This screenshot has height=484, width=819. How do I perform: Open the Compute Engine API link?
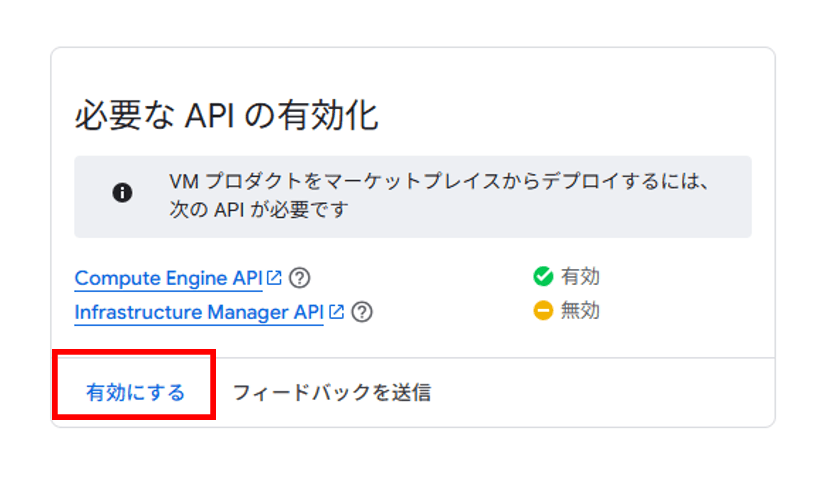point(168,278)
